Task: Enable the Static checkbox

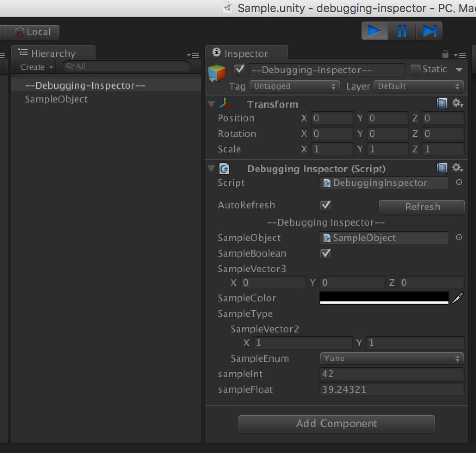Action: (x=415, y=69)
